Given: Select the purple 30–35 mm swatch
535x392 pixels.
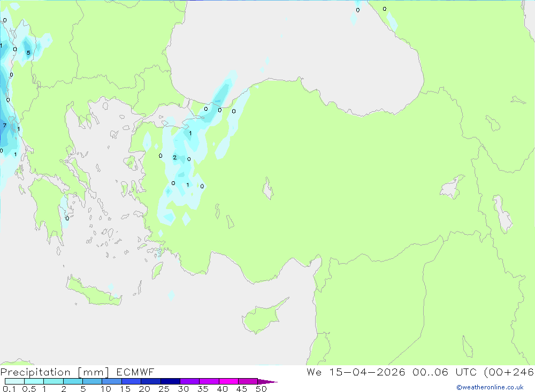Looking at the screenshot, I should [x=190, y=381].
